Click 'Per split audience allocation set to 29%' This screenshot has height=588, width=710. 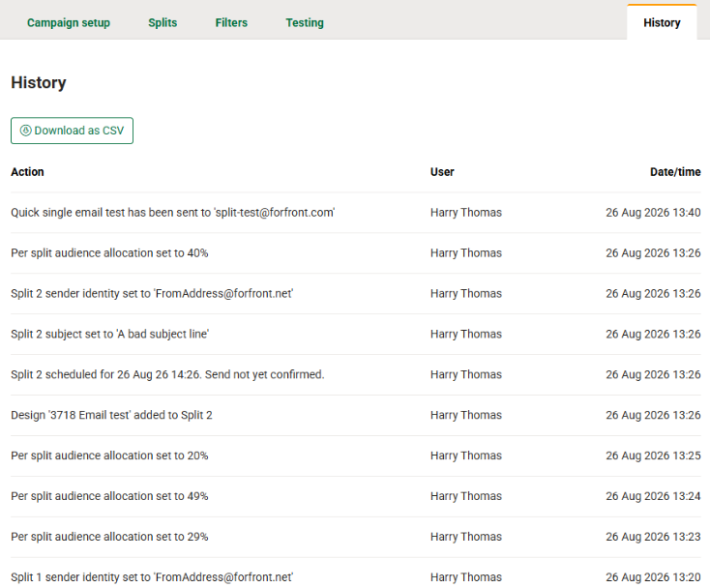(109, 537)
